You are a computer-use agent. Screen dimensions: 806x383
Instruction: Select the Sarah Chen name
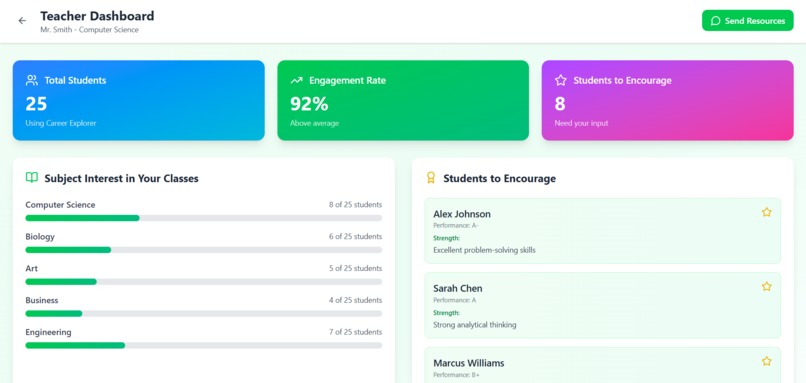[457, 288]
